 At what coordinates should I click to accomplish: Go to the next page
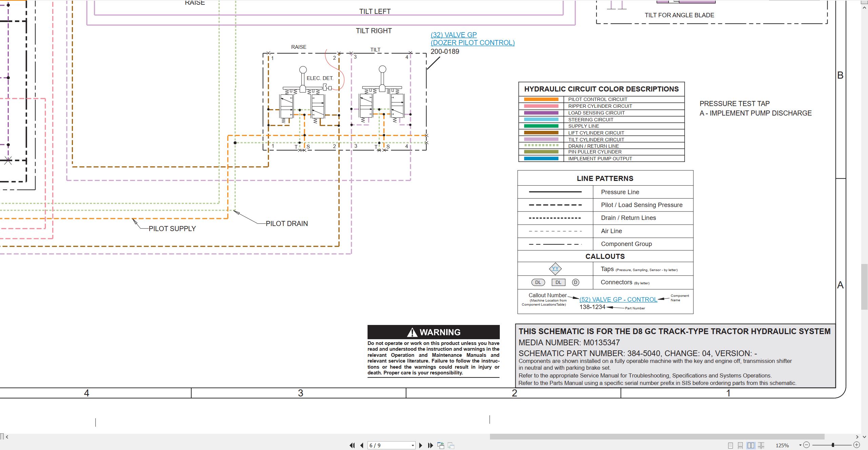421,445
